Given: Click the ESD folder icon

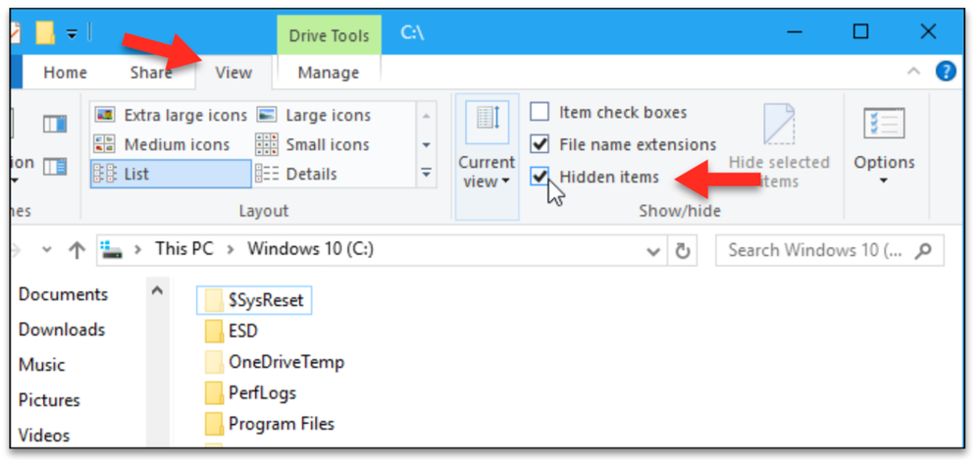Looking at the screenshot, I should tap(214, 331).
